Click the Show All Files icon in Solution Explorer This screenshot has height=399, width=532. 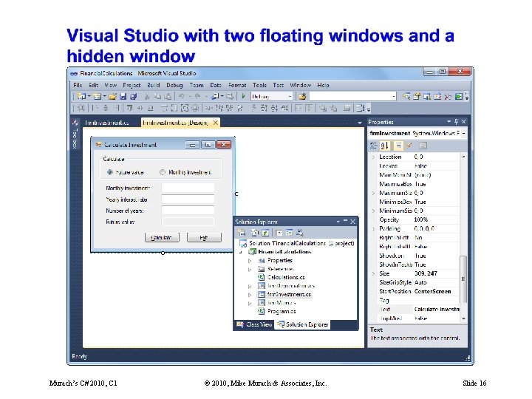(255, 233)
